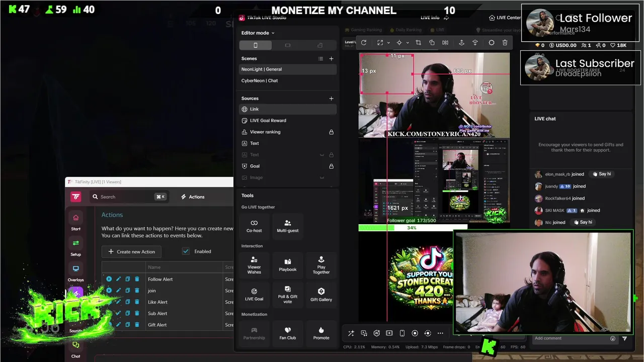644x362 pixels.
Task: Toggle lock on the hidden Text source
Action: tap(331, 155)
